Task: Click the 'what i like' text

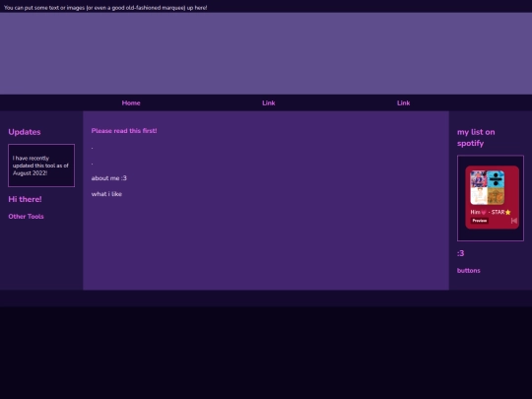Action: 106,194
